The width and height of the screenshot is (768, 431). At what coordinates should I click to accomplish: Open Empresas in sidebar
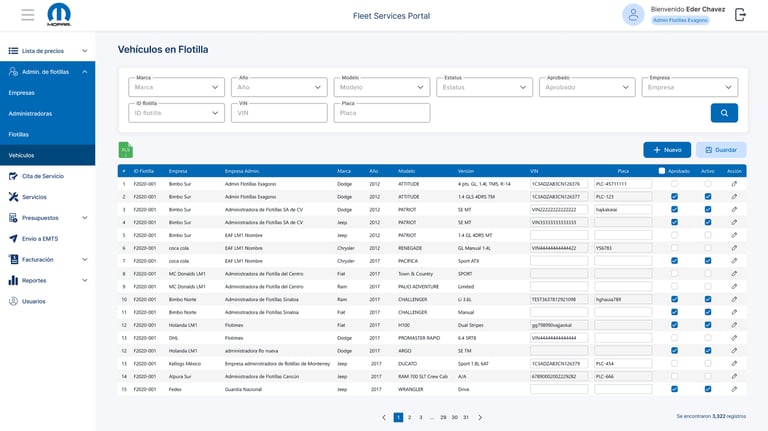[48, 93]
